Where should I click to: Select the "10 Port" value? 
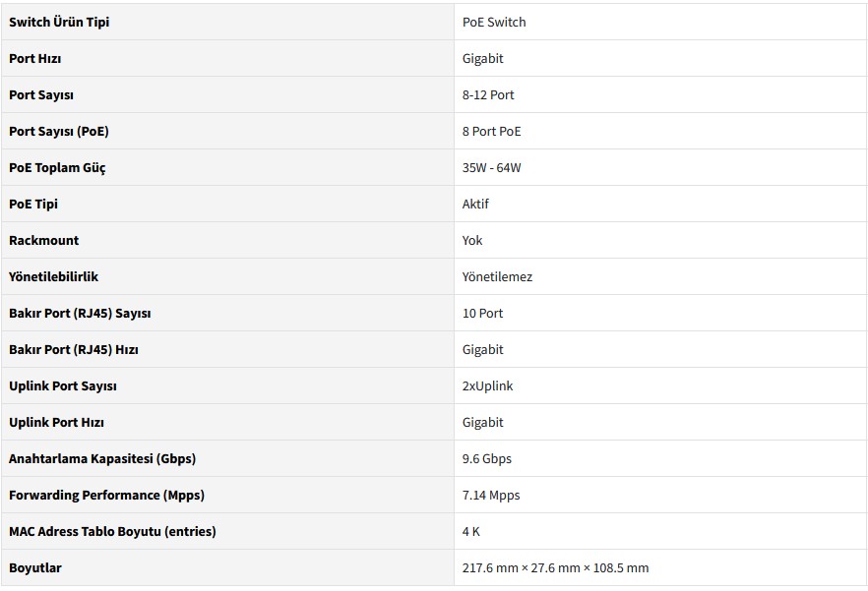tap(482, 313)
